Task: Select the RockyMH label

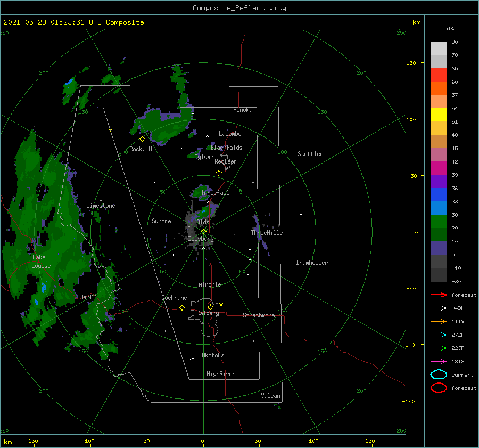Action: pos(141,149)
